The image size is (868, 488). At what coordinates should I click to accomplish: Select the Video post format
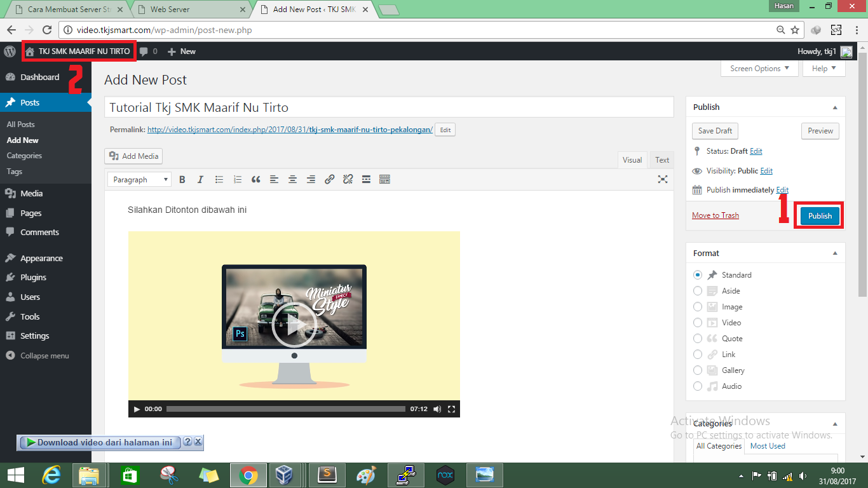[698, 322]
